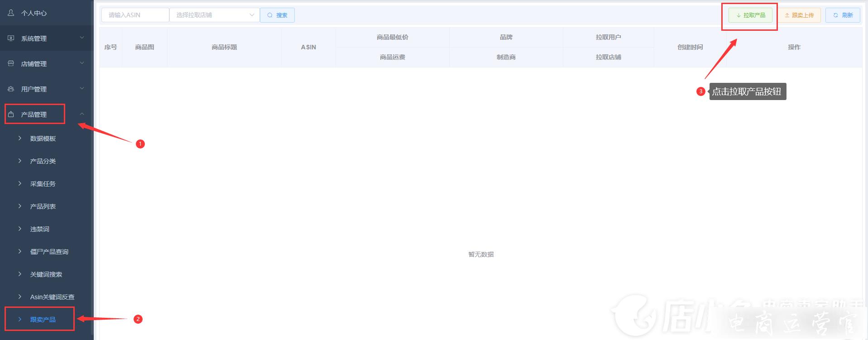This screenshot has height=340, width=868.
Task: Click the arrow icon beside 产品列表
Action: tap(20, 206)
